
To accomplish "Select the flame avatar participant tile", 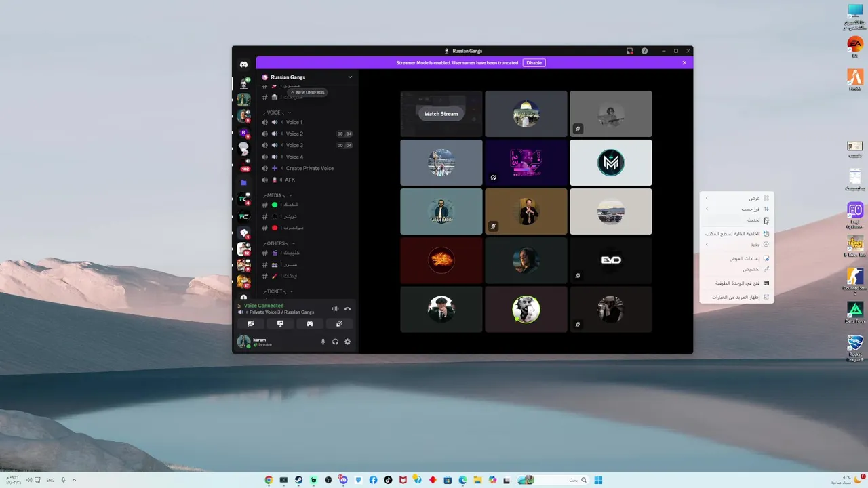I will click(x=441, y=260).
